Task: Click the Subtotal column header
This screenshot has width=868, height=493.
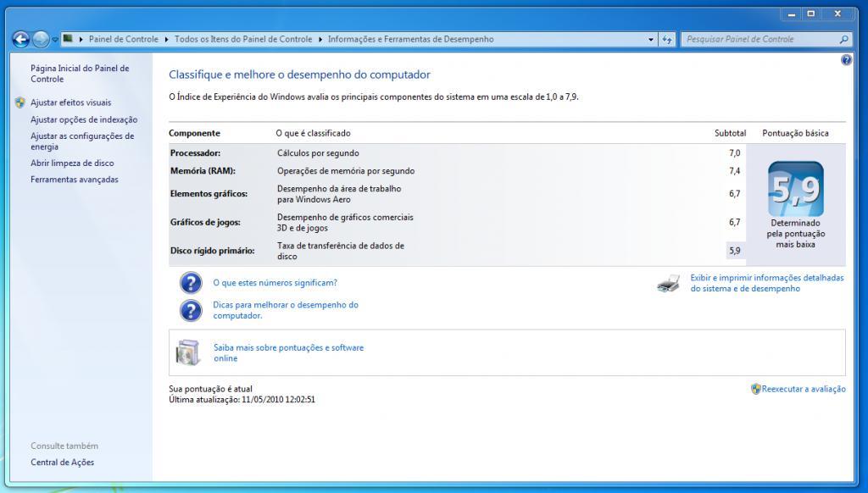Action: [730, 133]
